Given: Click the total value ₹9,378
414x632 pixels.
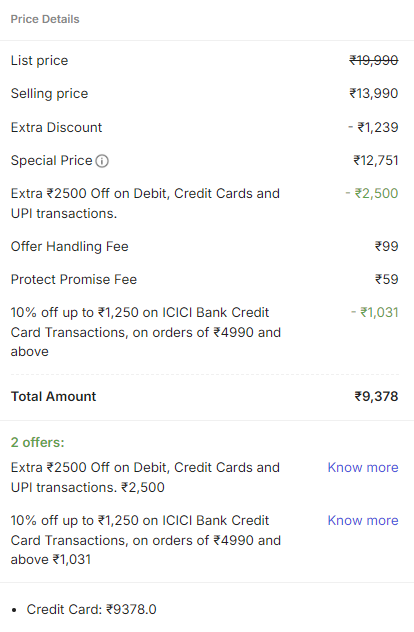Looking at the screenshot, I should point(376,396).
